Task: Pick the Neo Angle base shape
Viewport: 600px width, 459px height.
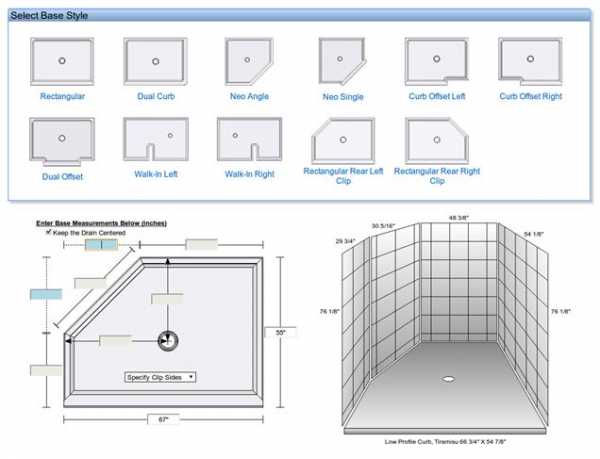Action: click(x=249, y=61)
